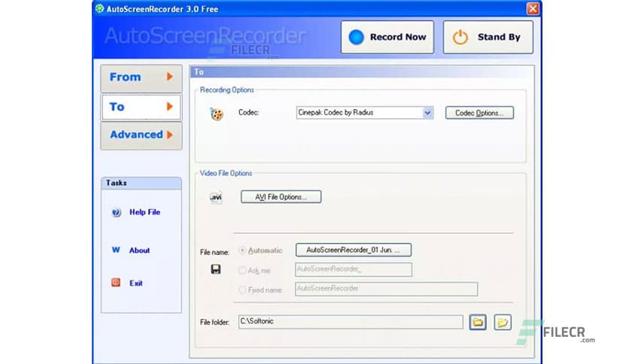Click the Video File Options group label

[x=226, y=173]
